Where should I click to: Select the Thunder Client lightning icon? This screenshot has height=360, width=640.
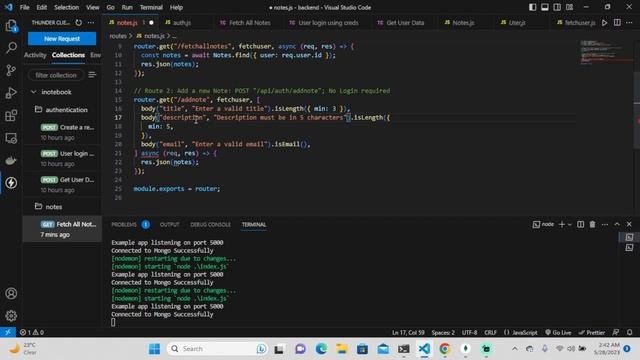tap(11, 182)
